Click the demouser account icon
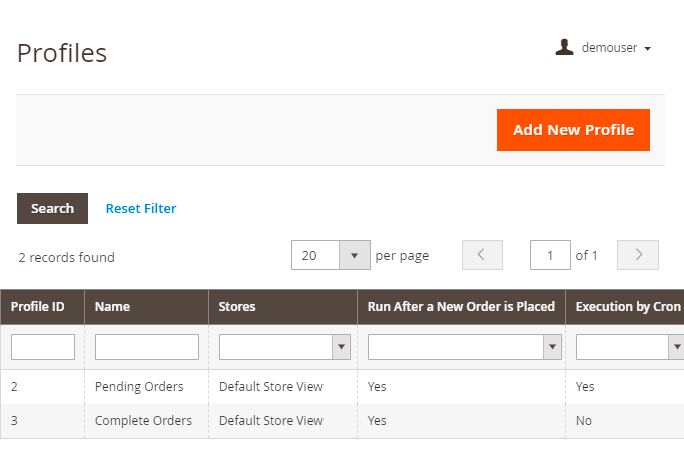This screenshot has height=451, width=684. pos(565,47)
